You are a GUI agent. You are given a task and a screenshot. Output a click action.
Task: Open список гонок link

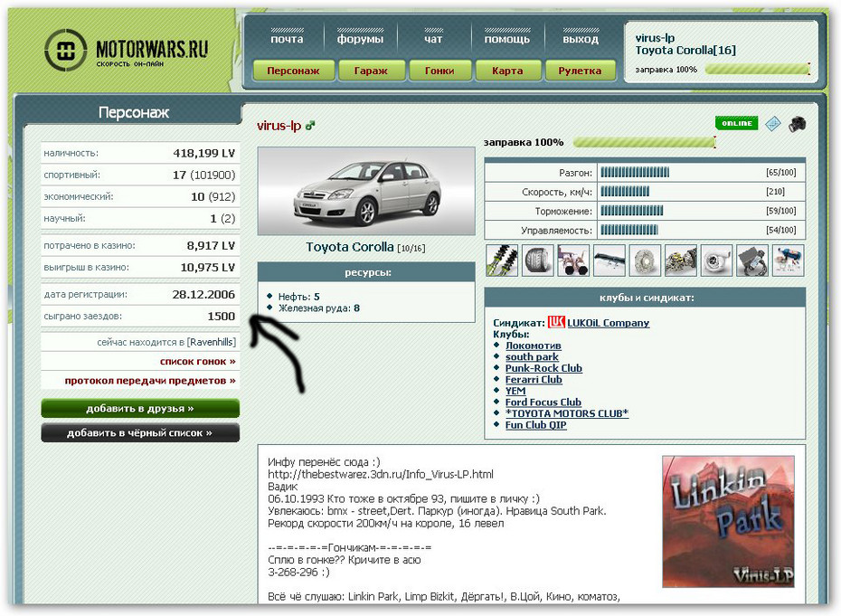(x=197, y=362)
